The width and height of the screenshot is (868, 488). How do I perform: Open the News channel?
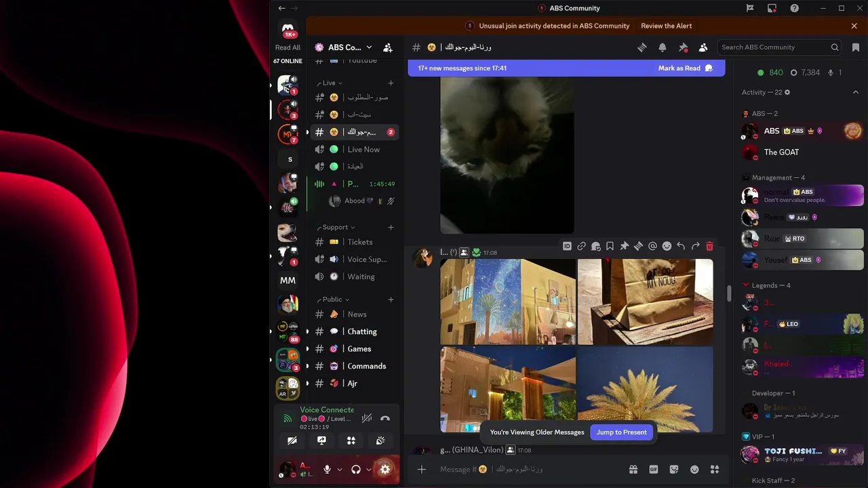pyautogui.click(x=355, y=314)
